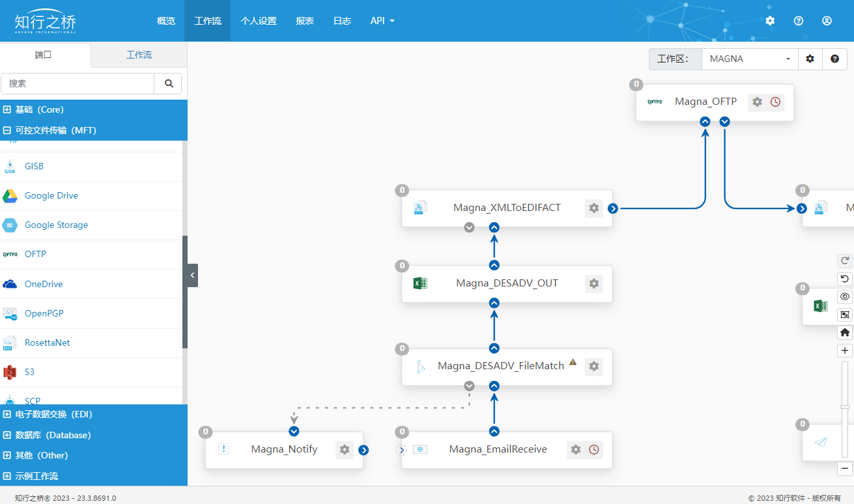
Task: Click the workspace help question mark button
Action: 834,59
